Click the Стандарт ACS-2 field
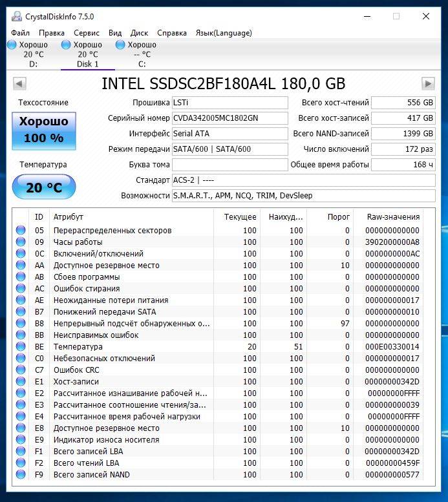Screen dimensions: 448x502 click(303, 180)
